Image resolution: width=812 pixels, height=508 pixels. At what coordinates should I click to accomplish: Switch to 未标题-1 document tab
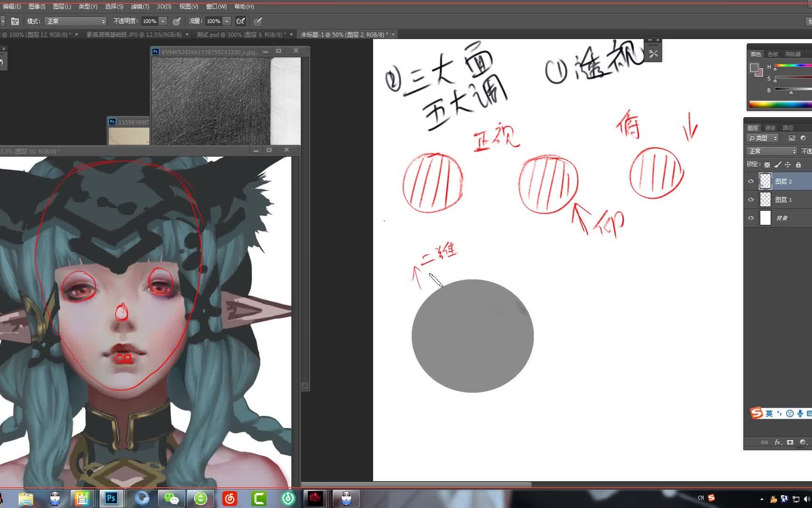[344, 34]
